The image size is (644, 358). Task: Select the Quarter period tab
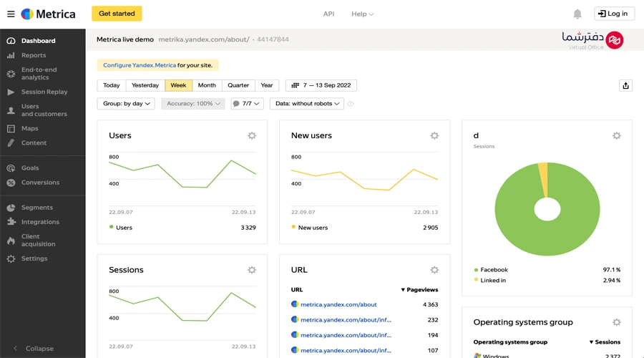coord(238,85)
